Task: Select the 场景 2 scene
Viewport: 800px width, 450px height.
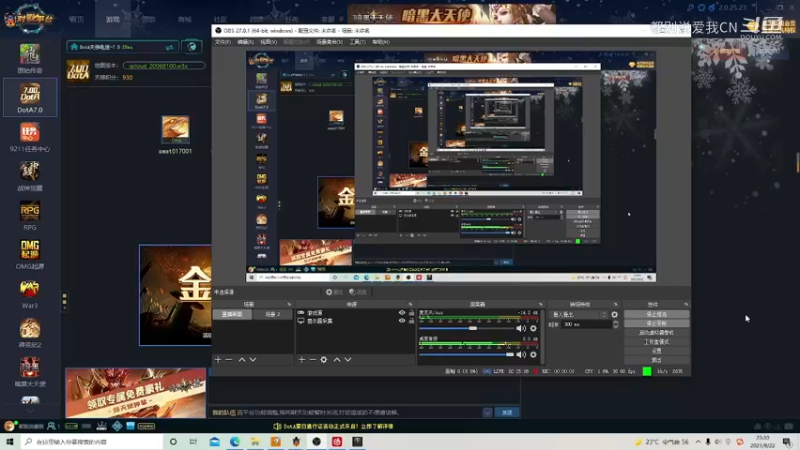Action: click(x=272, y=314)
